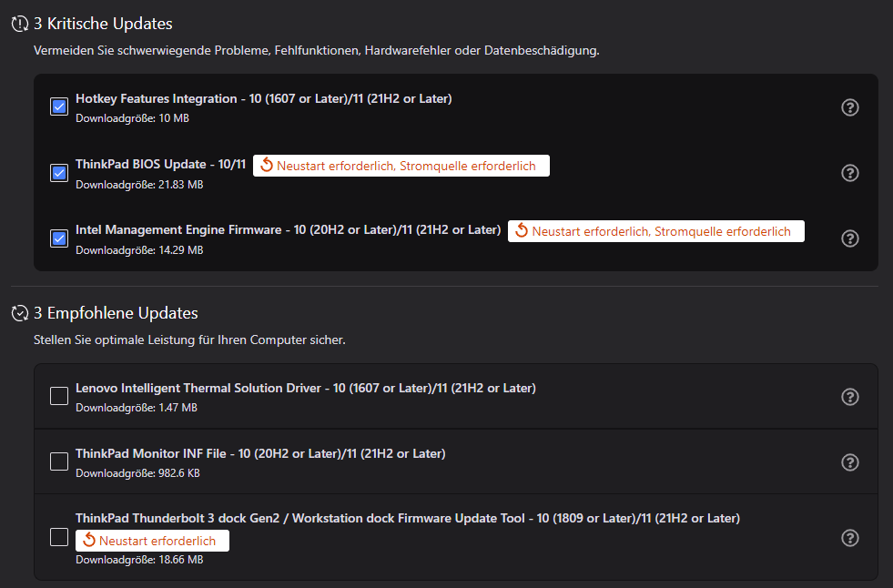Open help for Lenovo Intelligent Thermal Solution Driver

(x=849, y=397)
